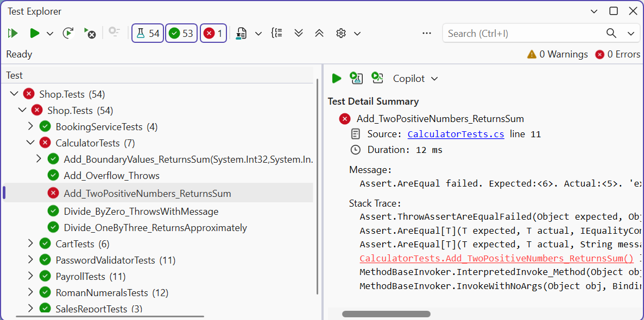Screen dimensions: 644x320
Task: Expand the PasswordValidatorTests (11) node
Action: 30,260
